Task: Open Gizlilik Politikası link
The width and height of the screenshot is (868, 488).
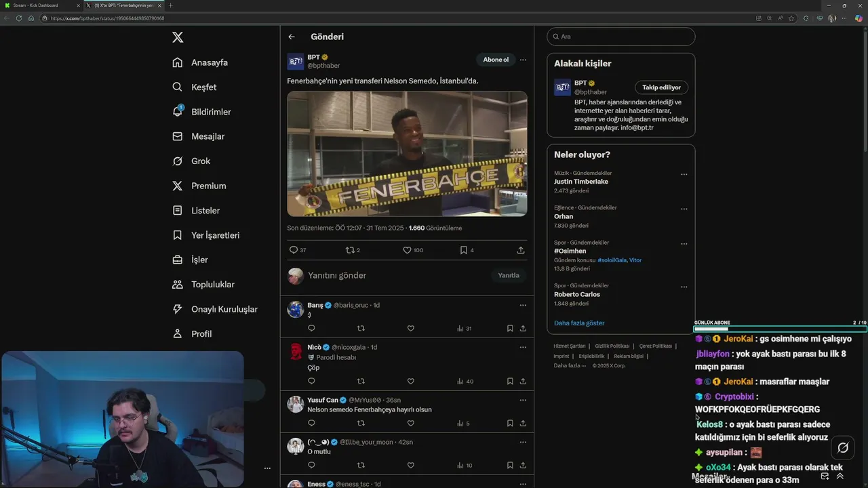Action: (612, 346)
